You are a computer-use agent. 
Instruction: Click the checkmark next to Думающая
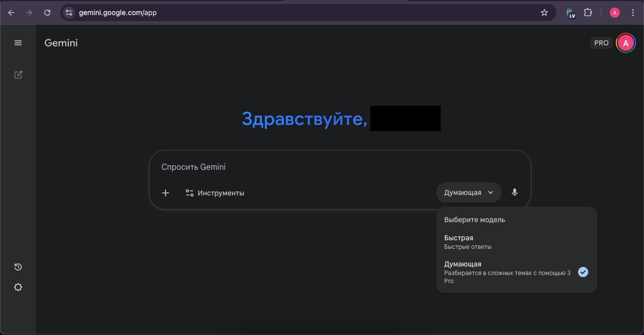tap(583, 272)
